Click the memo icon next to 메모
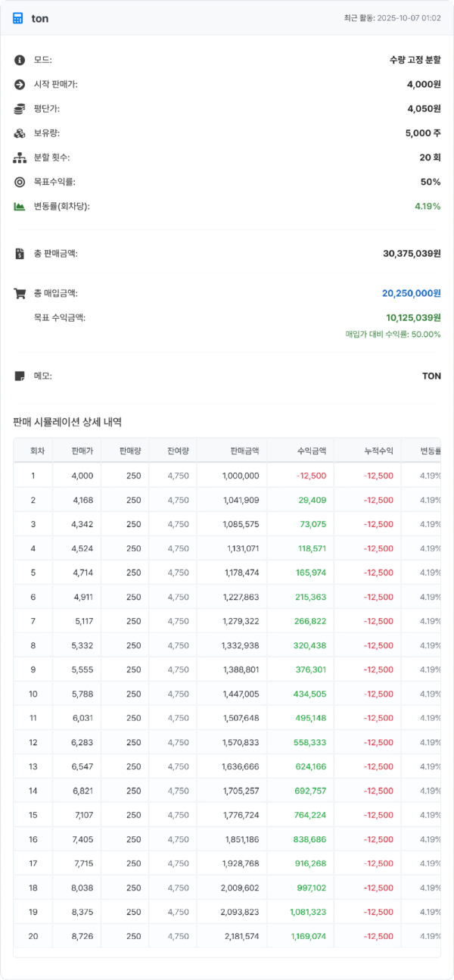This screenshot has height=980, width=454. pos(18,376)
